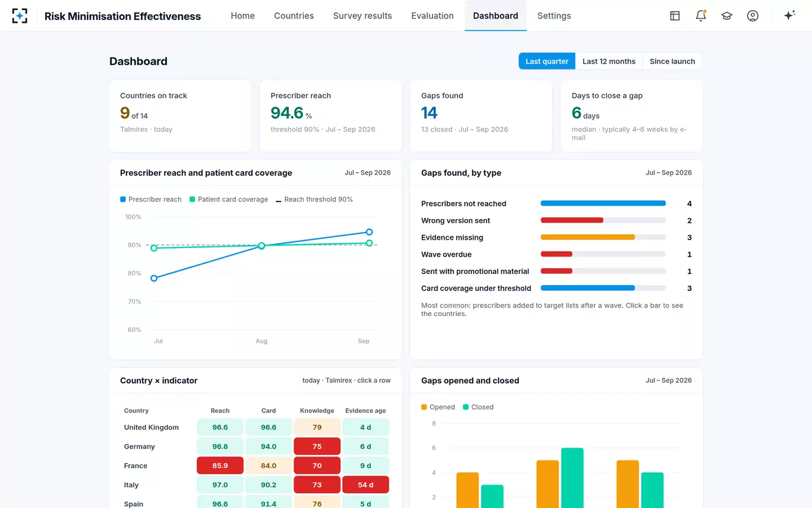Click the app logo icon
The image size is (812, 508).
tap(20, 16)
